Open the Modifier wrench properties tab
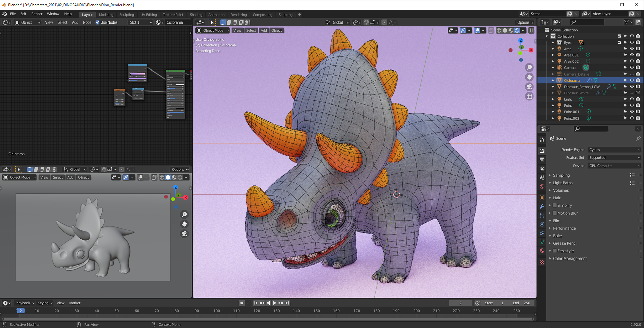The width and height of the screenshot is (644, 328). [x=542, y=206]
